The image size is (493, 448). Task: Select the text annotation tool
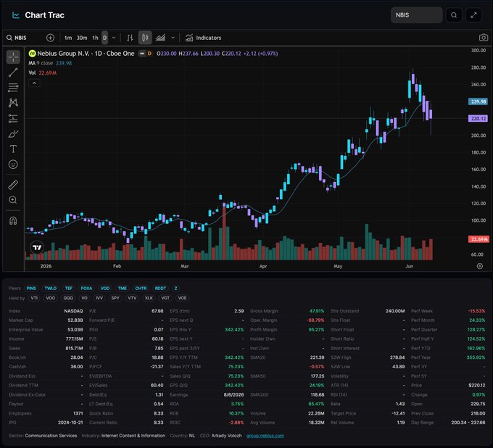pyautogui.click(x=13, y=149)
